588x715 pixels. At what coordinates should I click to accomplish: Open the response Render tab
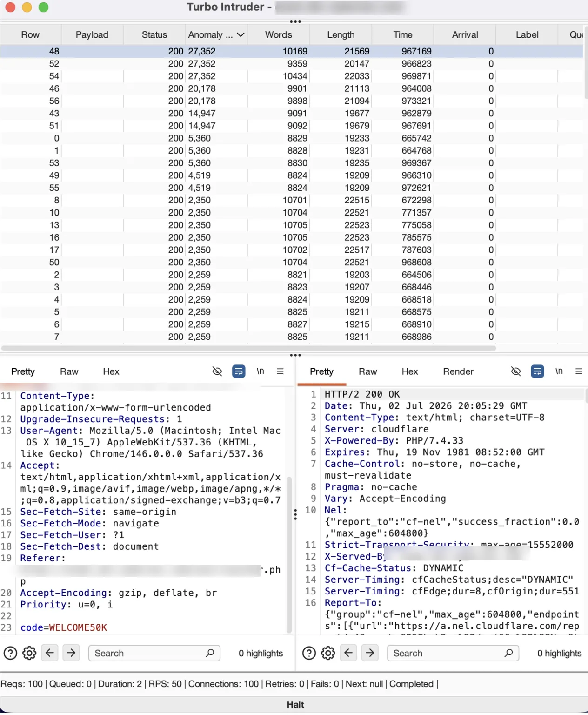tap(458, 371)
